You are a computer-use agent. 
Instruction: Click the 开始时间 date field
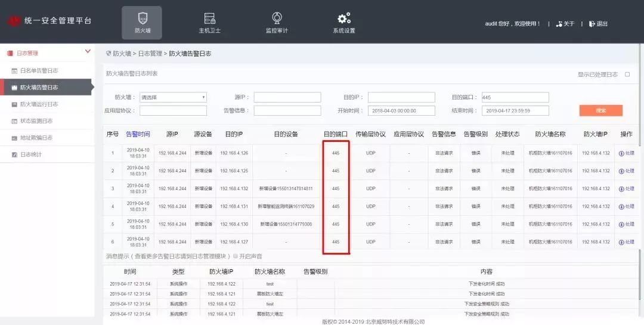click(x=401, y=110)
